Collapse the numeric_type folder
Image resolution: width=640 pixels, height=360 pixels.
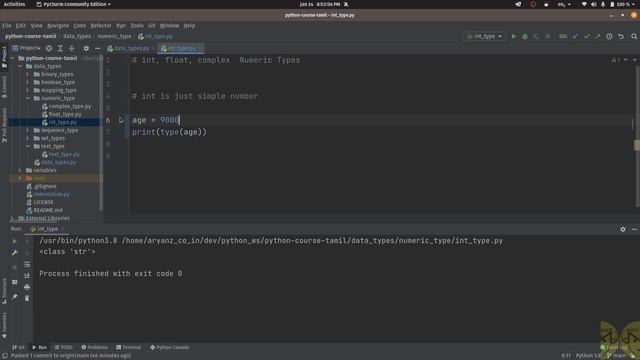click(28, 98)
